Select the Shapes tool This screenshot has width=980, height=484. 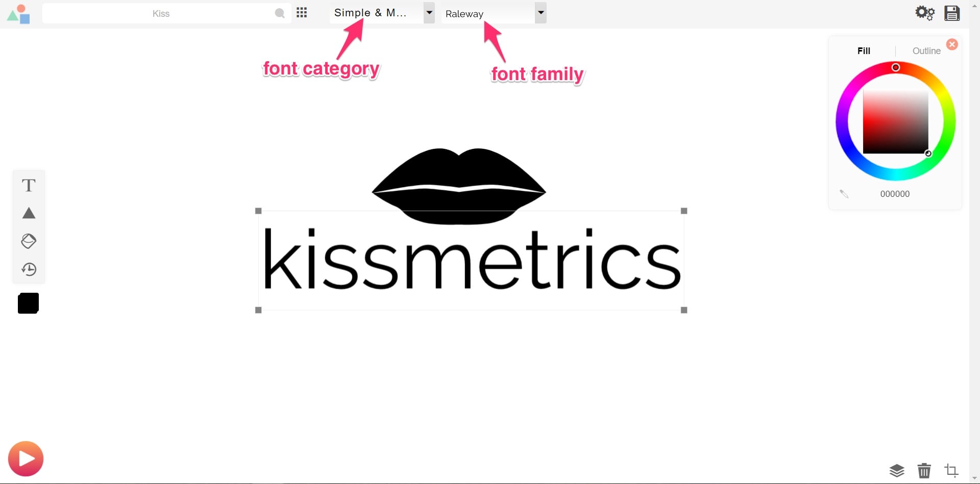29,214
